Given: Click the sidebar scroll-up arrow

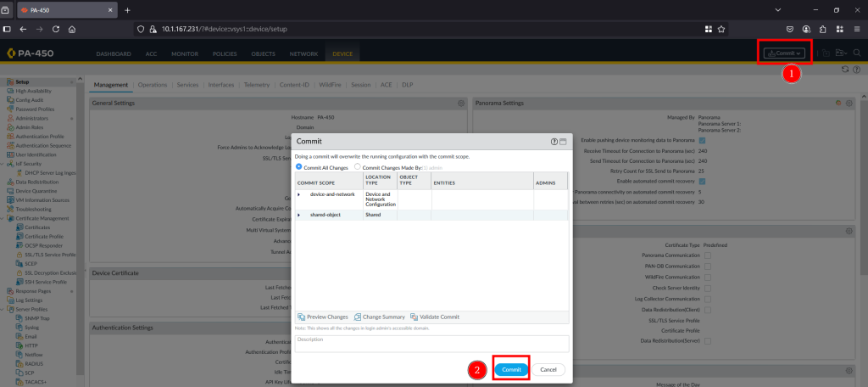Looking at the screenshot, I should click(x=79, y=81).
